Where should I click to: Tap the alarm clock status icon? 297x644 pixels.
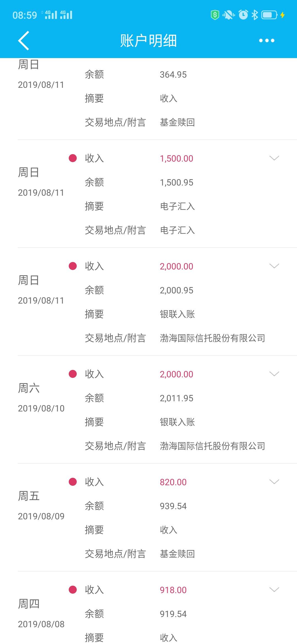pyautogui.click(x=243, y=15)
